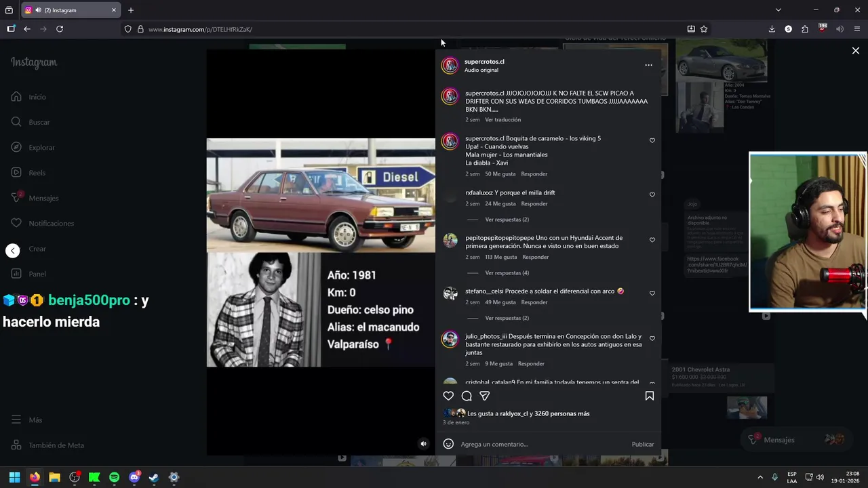Screen dimensions: 868x488
Task: Click the browser back arrow
Action: click(26, 29)
